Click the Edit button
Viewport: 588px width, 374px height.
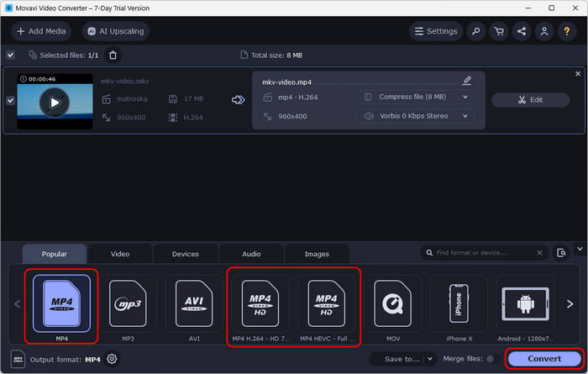[531, 100]
